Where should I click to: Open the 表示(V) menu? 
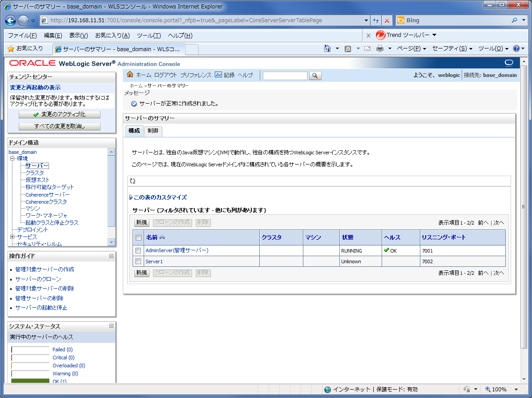(78, 35)
